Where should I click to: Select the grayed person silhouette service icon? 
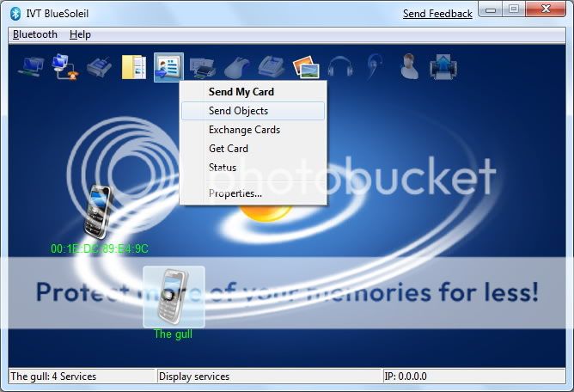[409, 66]
